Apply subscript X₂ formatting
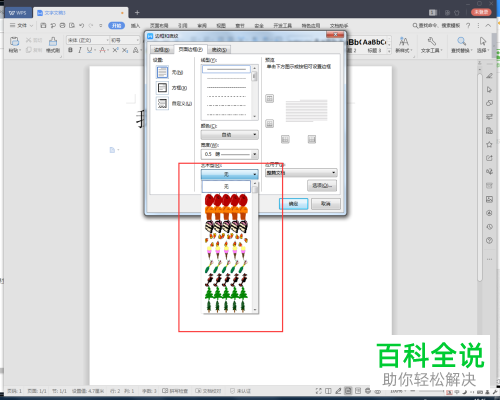 [x=125, y=50]
